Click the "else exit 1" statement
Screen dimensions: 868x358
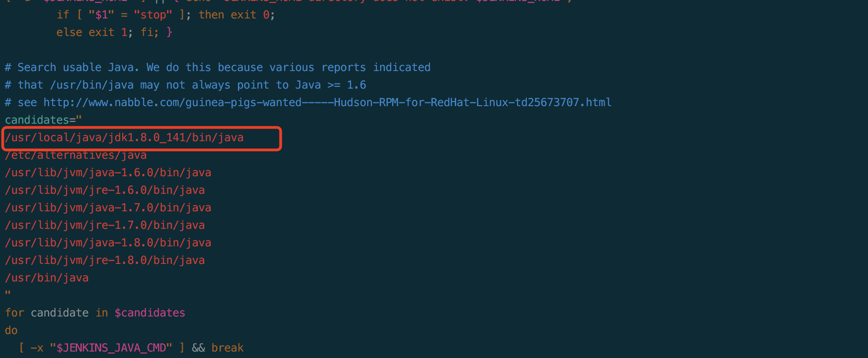tap(91, 32)
